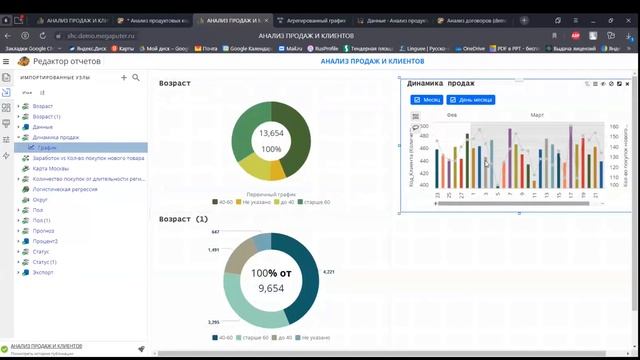The height and width of the screenshot is (360, 640).
Task: Toggle the не указано legend entry of Возраст (1) chart
Action: tap(313, 338)
